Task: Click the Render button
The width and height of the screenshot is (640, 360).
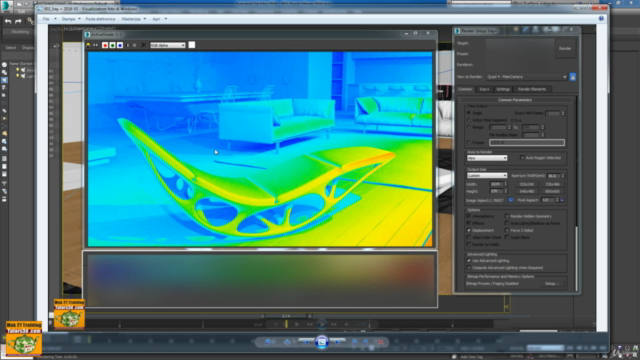Action: pos(565,49)
